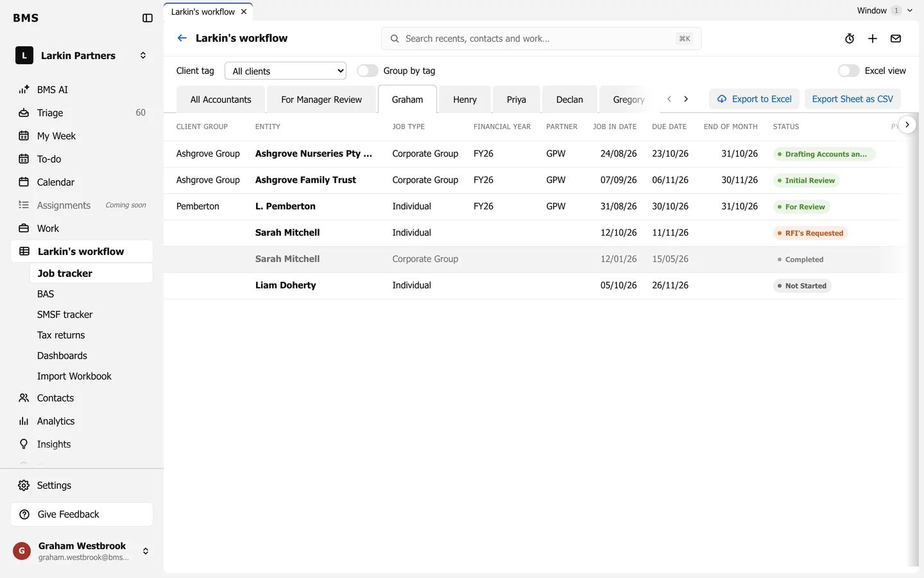Open Insights in sidebar
Image resolution: width=924 pixels, height=578 pixels.
[82, 444]
